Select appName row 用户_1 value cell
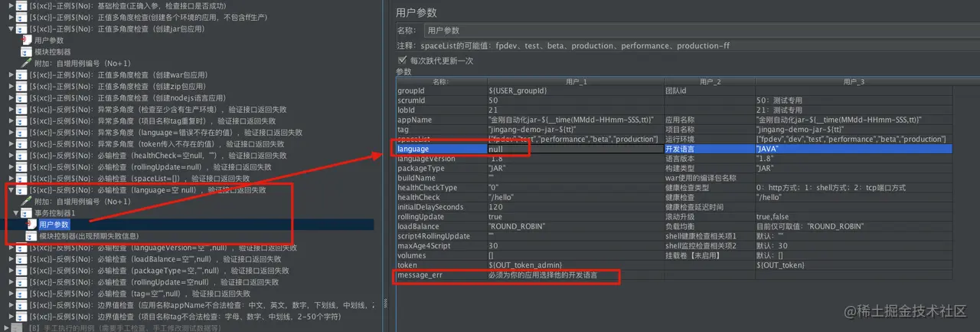Image resolution: width=980 pixels, height=332 pixels. click(576, 120)
